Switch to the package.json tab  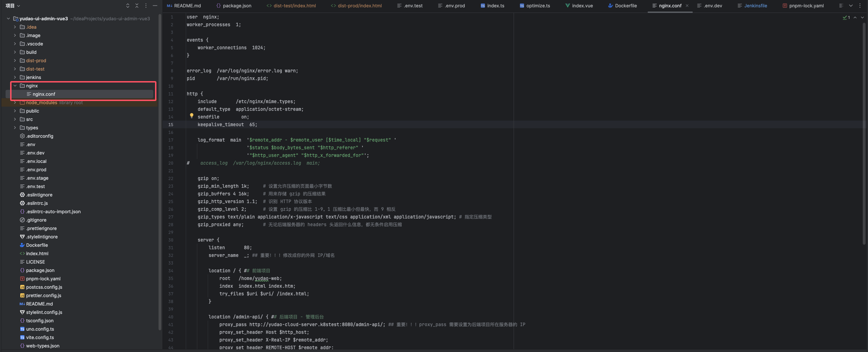point(234,6)
